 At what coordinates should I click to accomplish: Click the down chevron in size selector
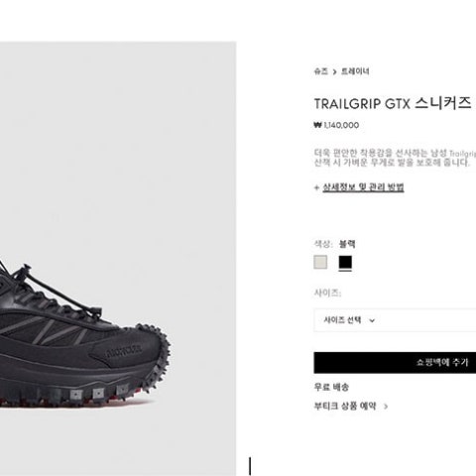coord(372,320)
